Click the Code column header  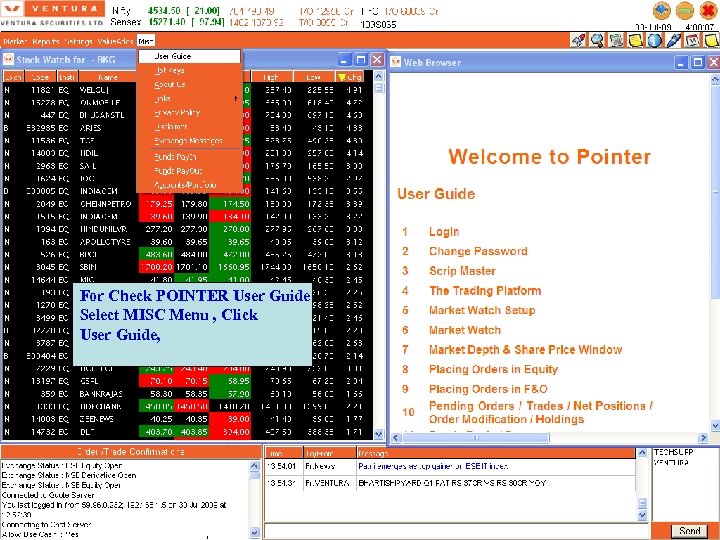point(40,77)
